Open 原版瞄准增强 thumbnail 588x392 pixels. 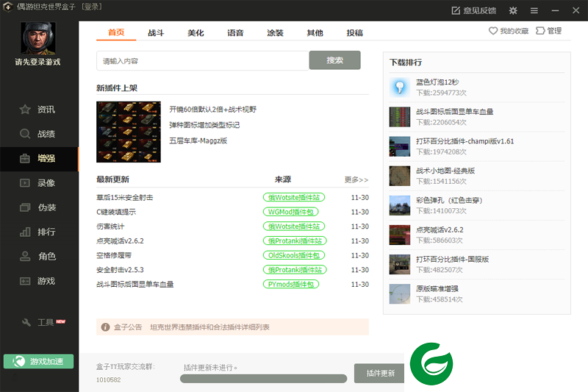400,294
